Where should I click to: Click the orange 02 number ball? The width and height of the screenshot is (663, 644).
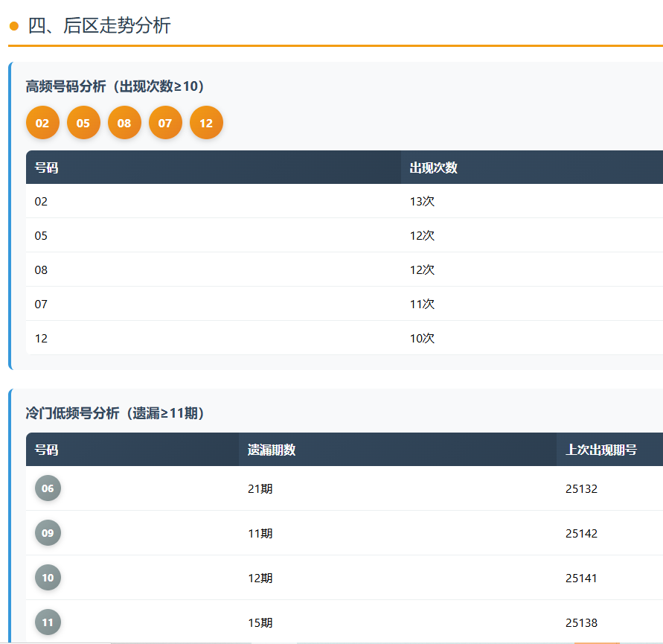click(x=42, y=123)
